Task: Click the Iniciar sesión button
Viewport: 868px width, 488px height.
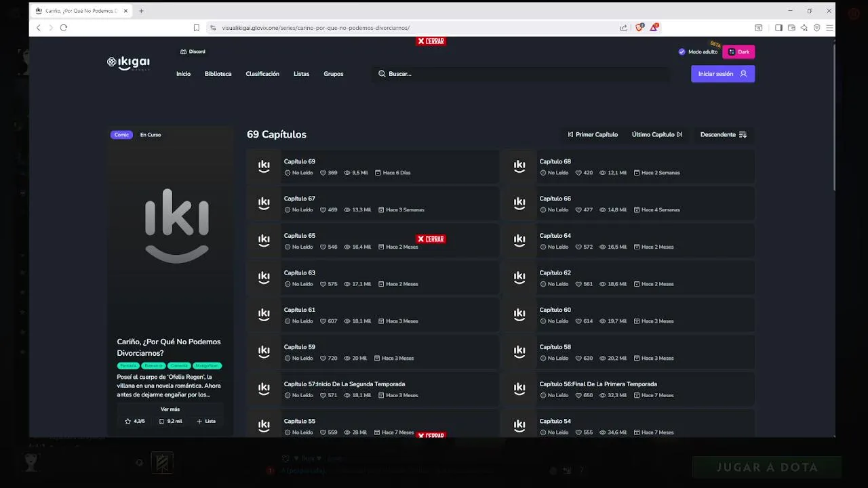Action: [x=723, y=74]
